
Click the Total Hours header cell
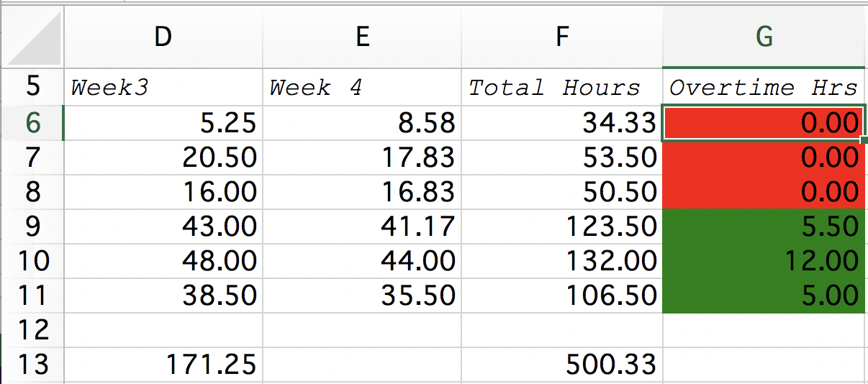[562, 87]
